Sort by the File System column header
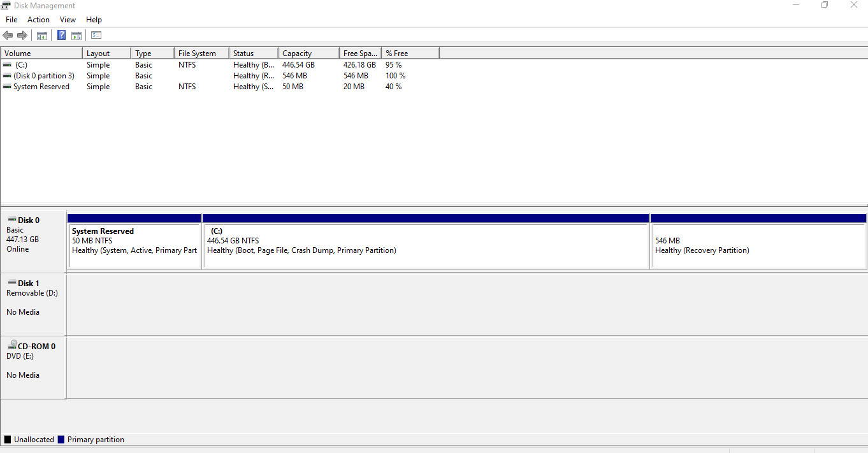 tap(201, 54)
